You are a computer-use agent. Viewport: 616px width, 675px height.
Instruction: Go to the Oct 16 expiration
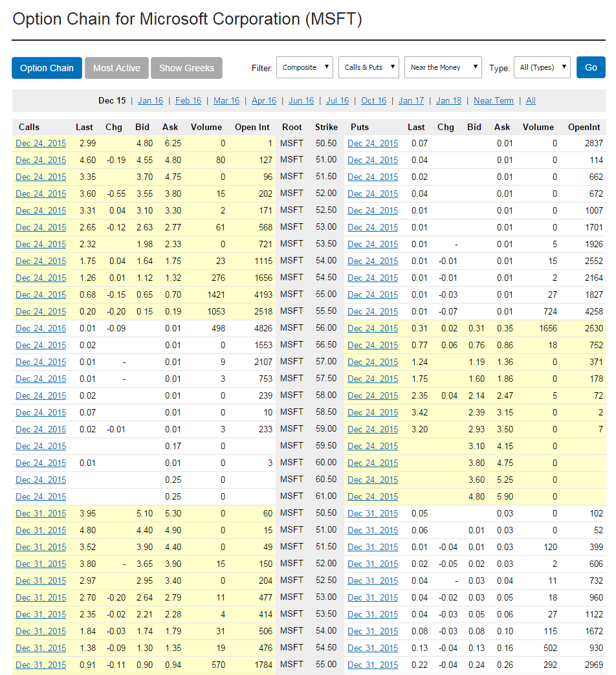373,100
